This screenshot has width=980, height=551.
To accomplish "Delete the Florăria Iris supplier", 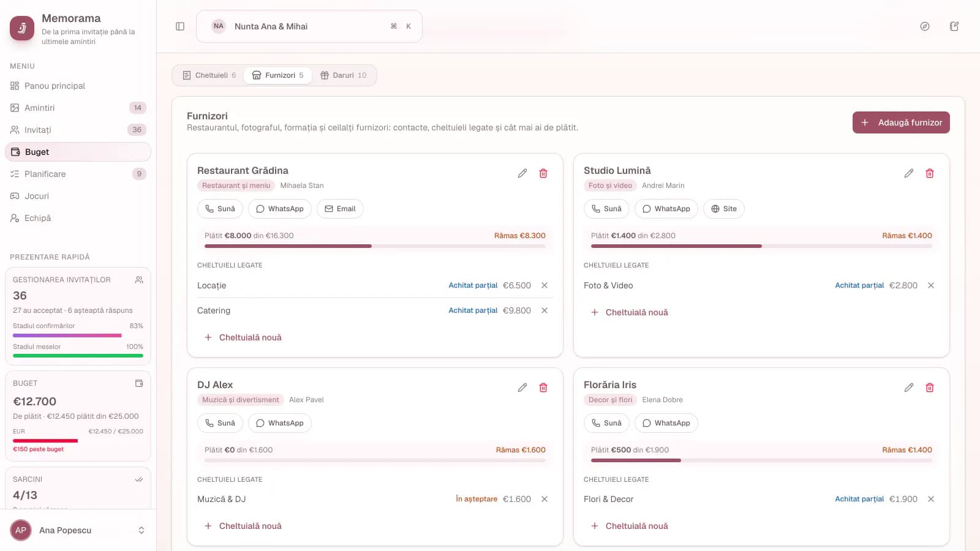I will point(930,388).
